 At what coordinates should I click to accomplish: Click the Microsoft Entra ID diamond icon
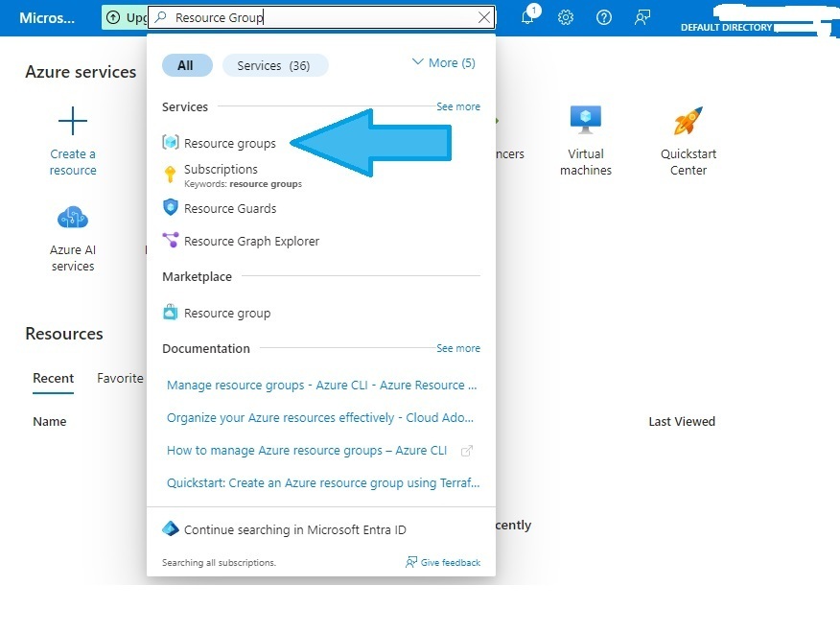(171, 528)
